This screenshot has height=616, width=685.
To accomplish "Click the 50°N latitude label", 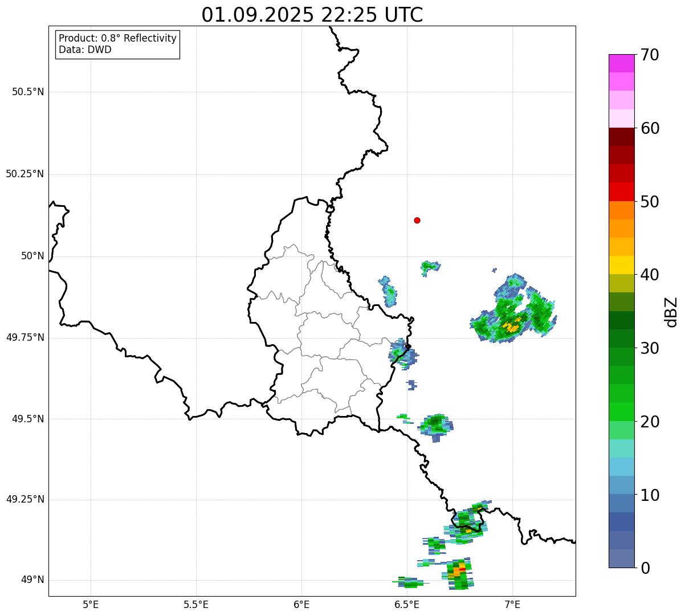I will (32, 256).
